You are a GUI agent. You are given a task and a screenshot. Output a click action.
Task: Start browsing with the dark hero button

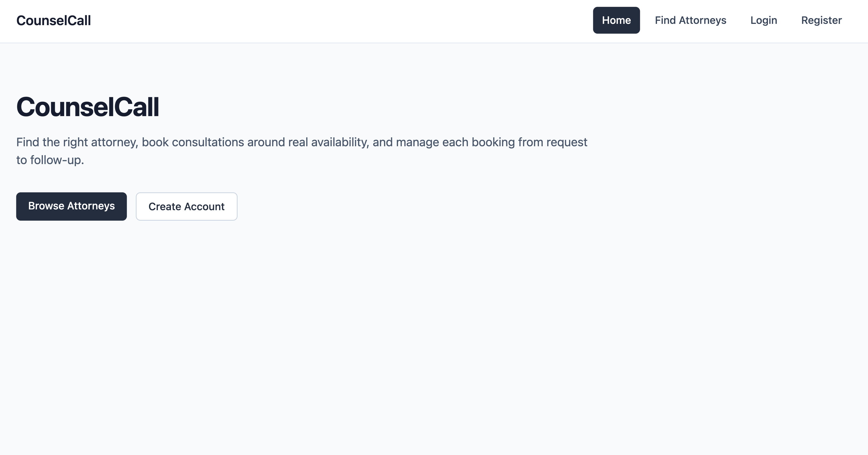[71, 206]
